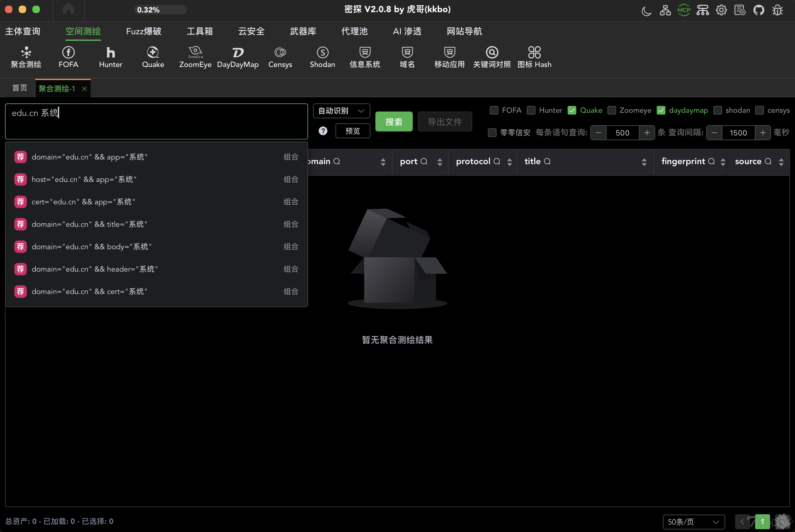Switch to the Fuzz爆破 menu tab
This screenshot has width=795, height=532.
pyautogui.click(x=144, y=31)
